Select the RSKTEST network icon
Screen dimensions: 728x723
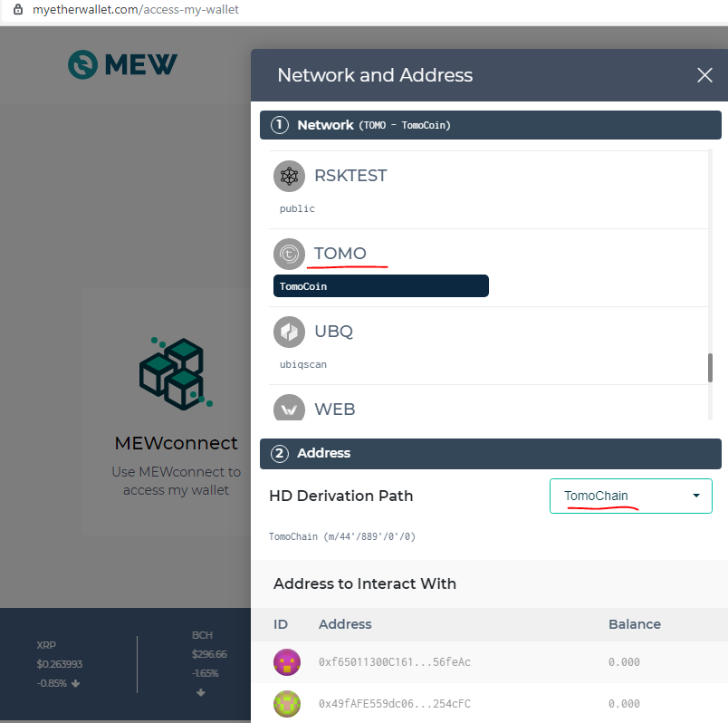289,176
